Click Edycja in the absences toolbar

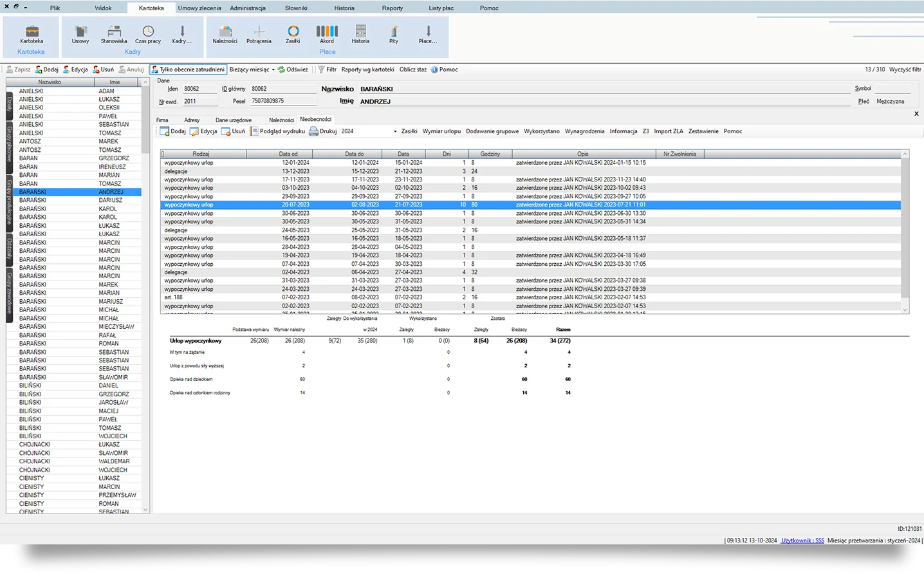click(x=203, y=131)
